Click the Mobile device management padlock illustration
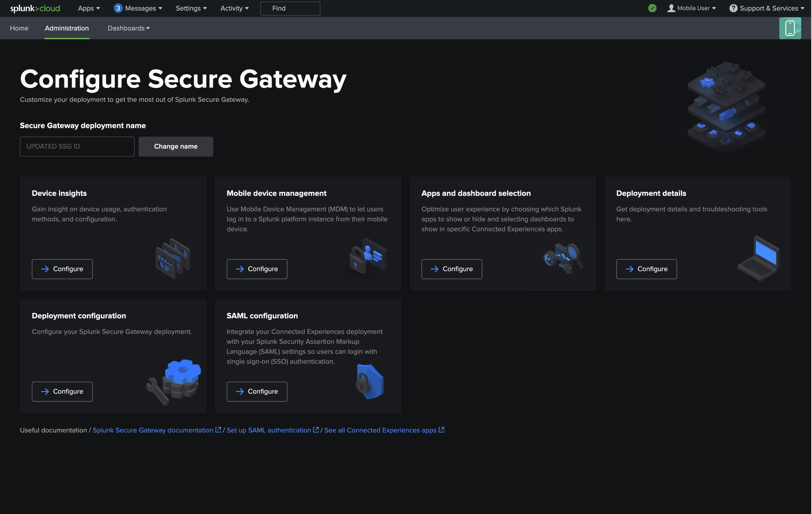Viewport: 812px width, 514px height. 368,256
